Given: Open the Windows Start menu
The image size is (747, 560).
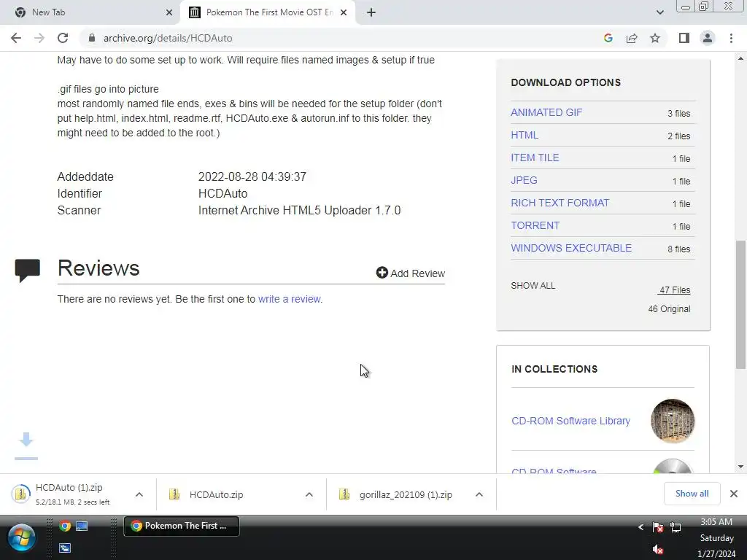Looking at the screenshot, I should click(21, 537).
